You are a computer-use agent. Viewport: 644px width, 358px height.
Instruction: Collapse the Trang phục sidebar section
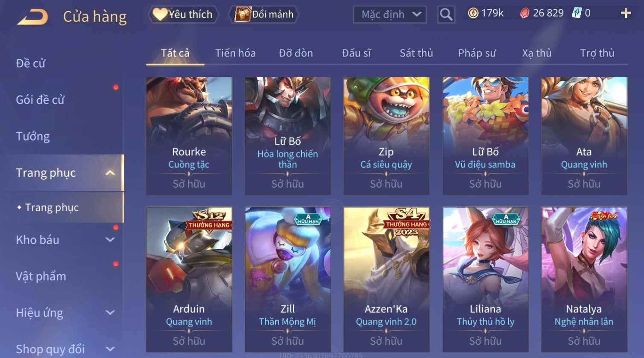[110, 173]
